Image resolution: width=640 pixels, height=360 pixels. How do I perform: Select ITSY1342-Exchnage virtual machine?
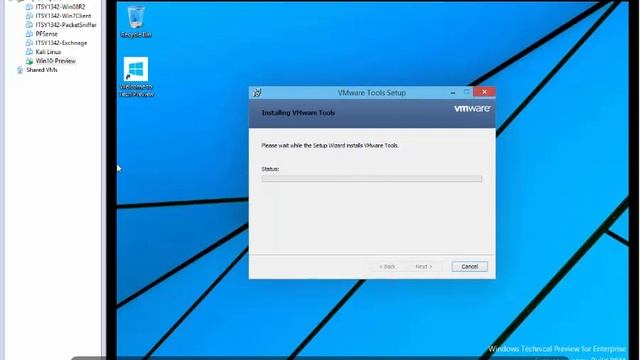[x=61, y=43]
